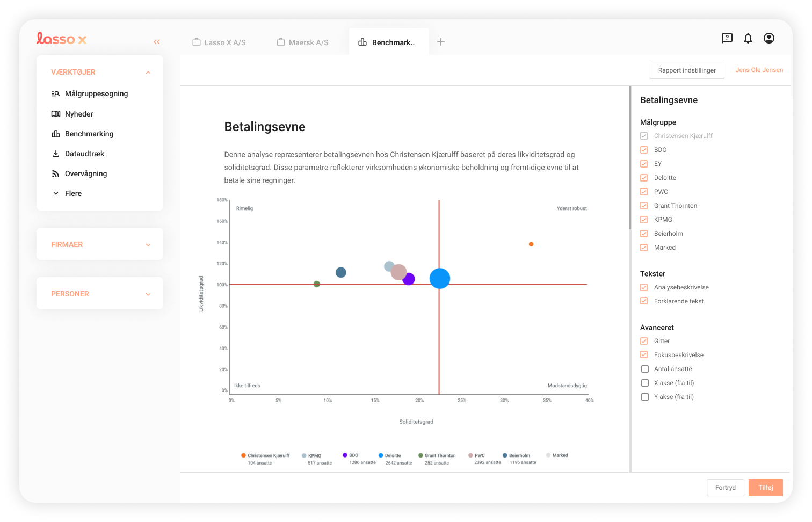Open the user account icon

[769, 38]
